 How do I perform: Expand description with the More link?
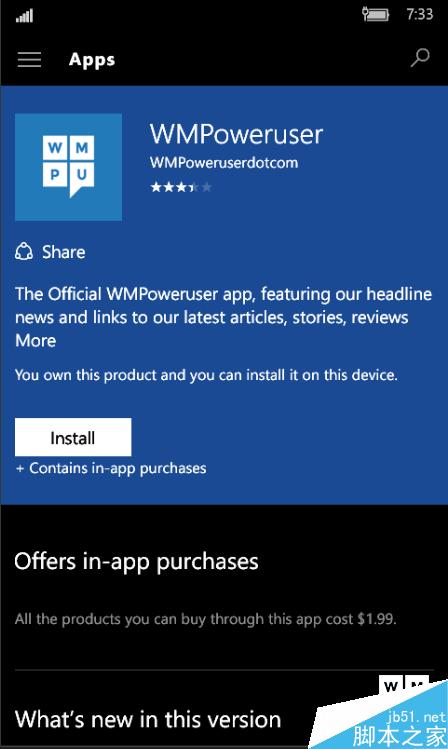pos(35,341)
